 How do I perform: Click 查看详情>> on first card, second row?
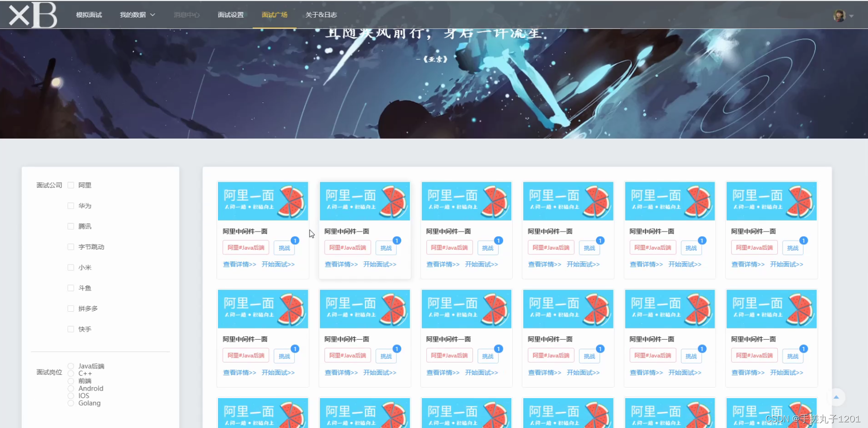click(x=239, y=372)
